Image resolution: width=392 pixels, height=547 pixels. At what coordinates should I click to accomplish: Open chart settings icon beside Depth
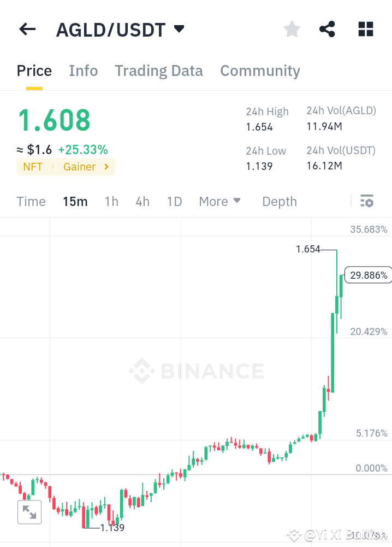pyautogui.click(x=366, y=201)
